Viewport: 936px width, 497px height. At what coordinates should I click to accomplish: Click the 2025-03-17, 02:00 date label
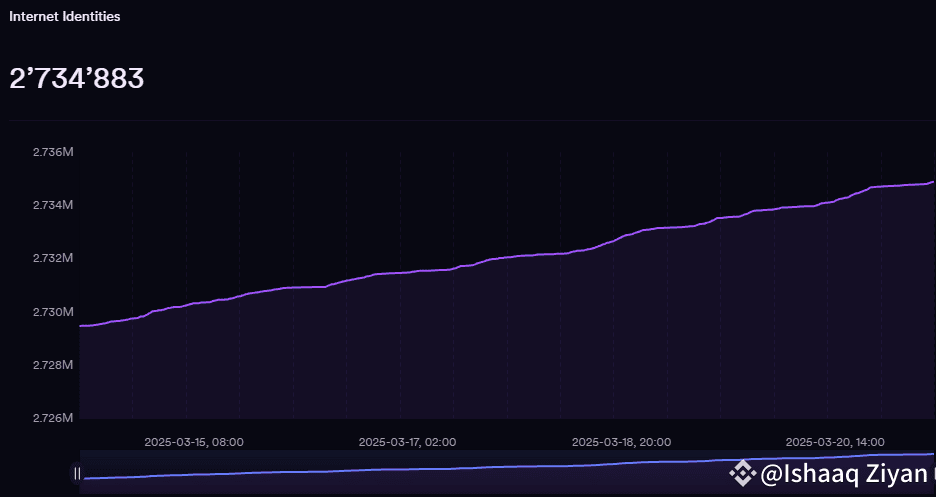pos(408,442)
